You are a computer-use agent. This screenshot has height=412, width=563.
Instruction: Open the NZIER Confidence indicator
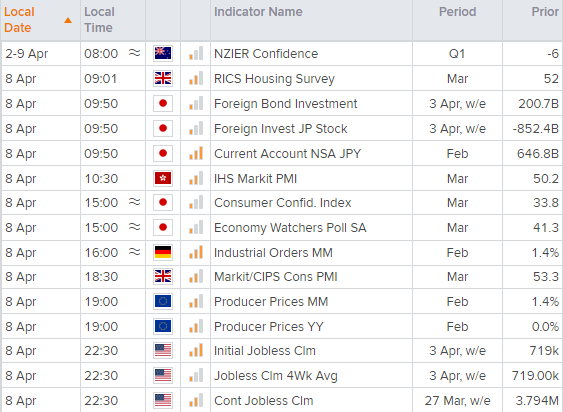266,54
